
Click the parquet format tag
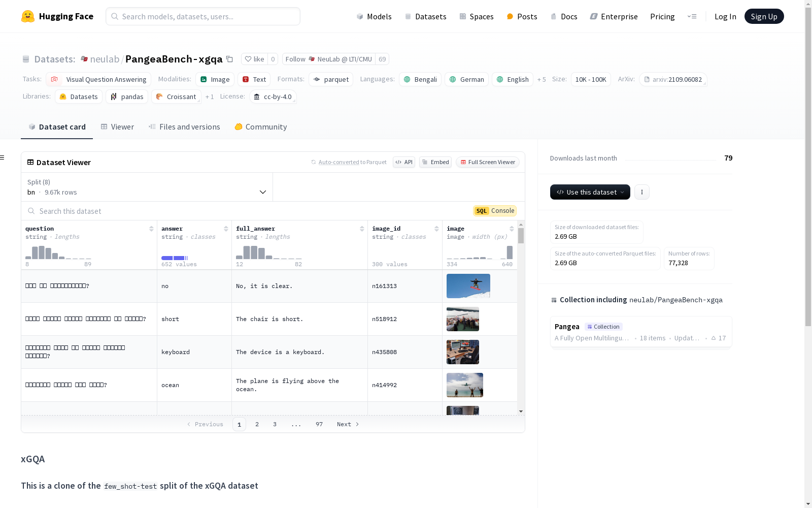(x=331, y=79)
